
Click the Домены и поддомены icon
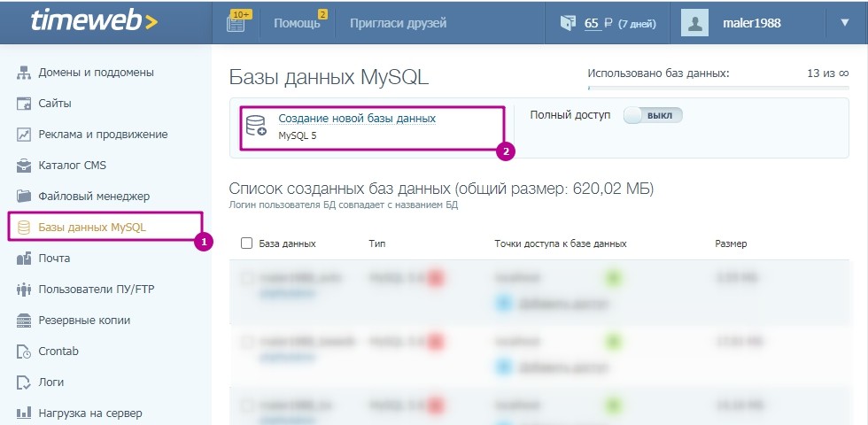24,73
